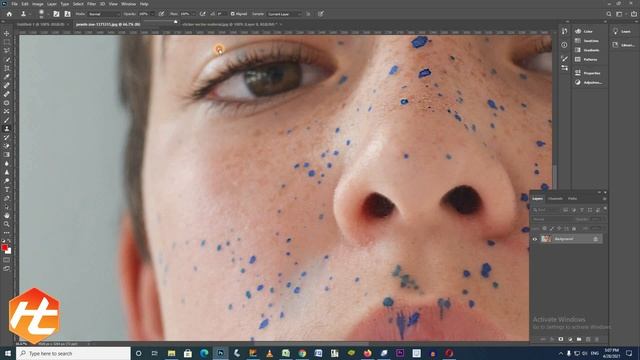Open the layer kind filter dropdown
640x360 pixels.
[546, 210]
